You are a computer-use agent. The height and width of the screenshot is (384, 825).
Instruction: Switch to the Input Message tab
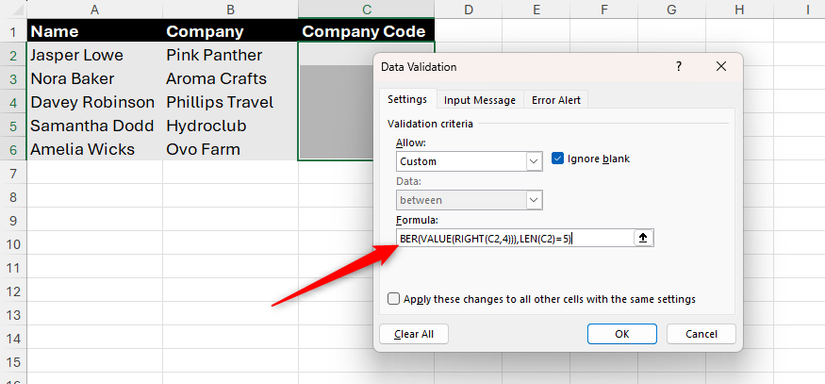[x=479, y=100]
